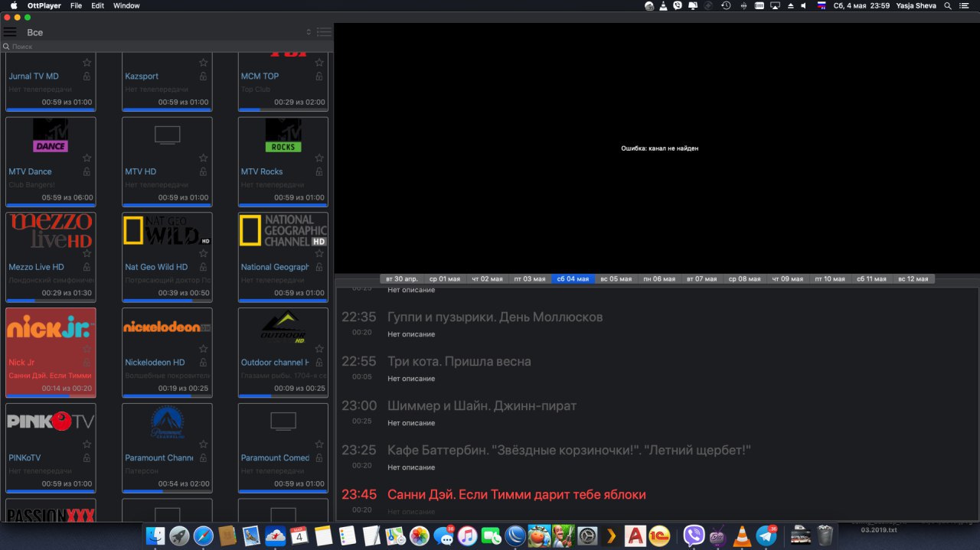Select the пт 03 мая date tab

[x=530, y=279]
